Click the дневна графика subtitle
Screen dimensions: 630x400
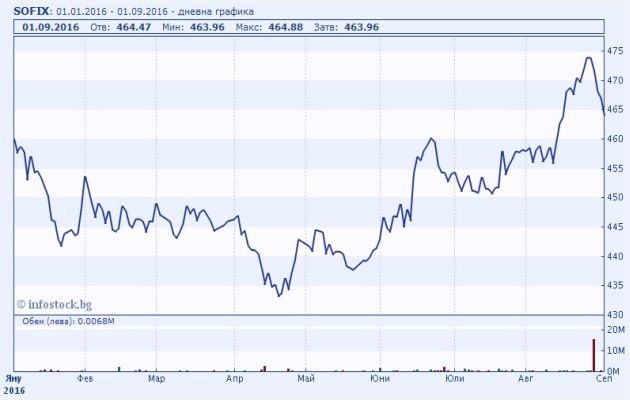[x=216, y=11]
